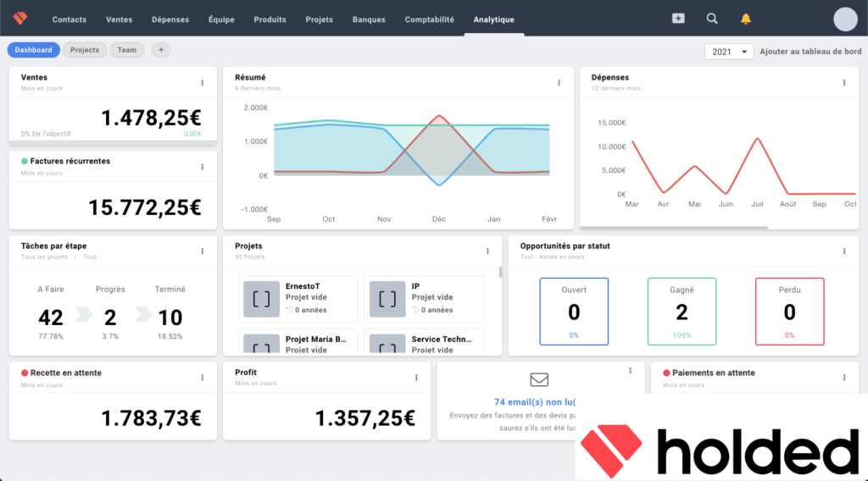
Task: Open the user avatar profile
Action: (x=845, y=19)
